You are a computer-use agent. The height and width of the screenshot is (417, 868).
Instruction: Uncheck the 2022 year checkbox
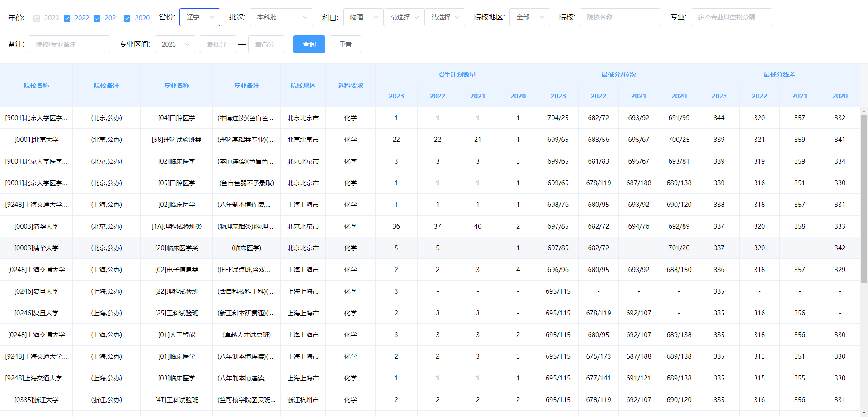pyautogui.click(x=67, y=18)
